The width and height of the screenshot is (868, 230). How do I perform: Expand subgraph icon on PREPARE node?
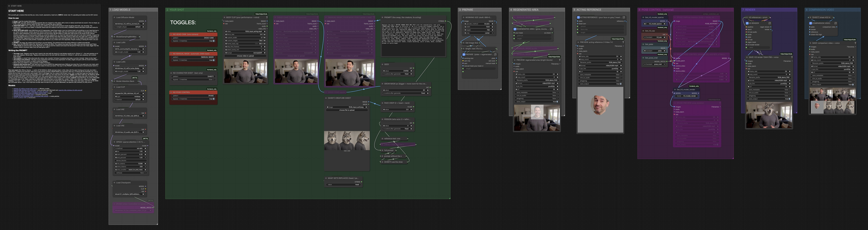tap(495, 54)
